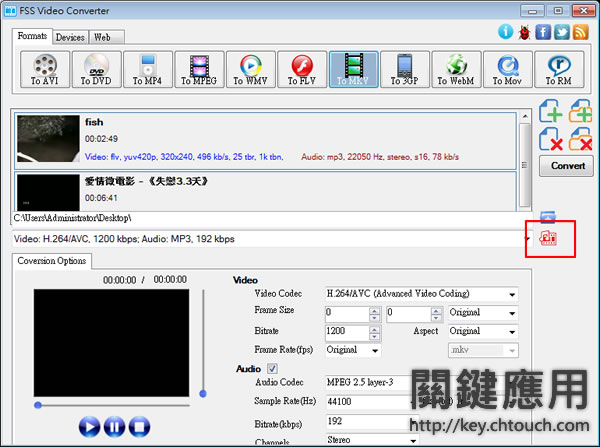The height and width of the screenshot is (447, 600).
Task: Select the To WebM format
Action: tap(456, 69)
